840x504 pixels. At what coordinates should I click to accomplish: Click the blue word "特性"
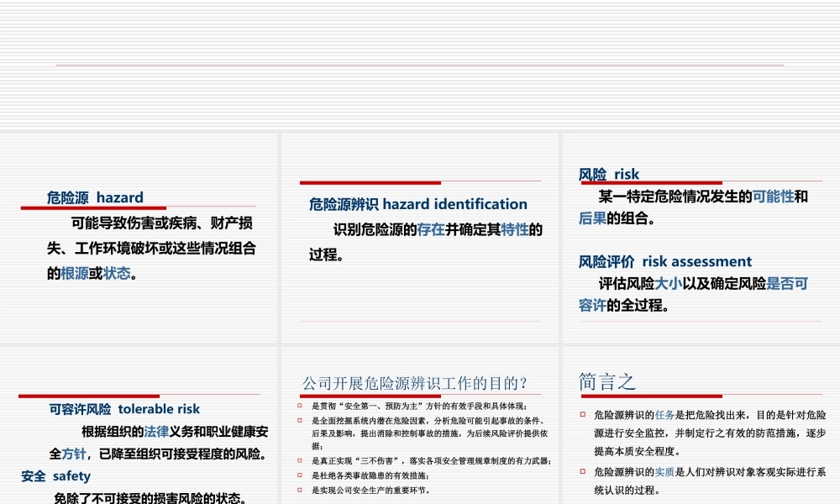(x=515, y=230)
